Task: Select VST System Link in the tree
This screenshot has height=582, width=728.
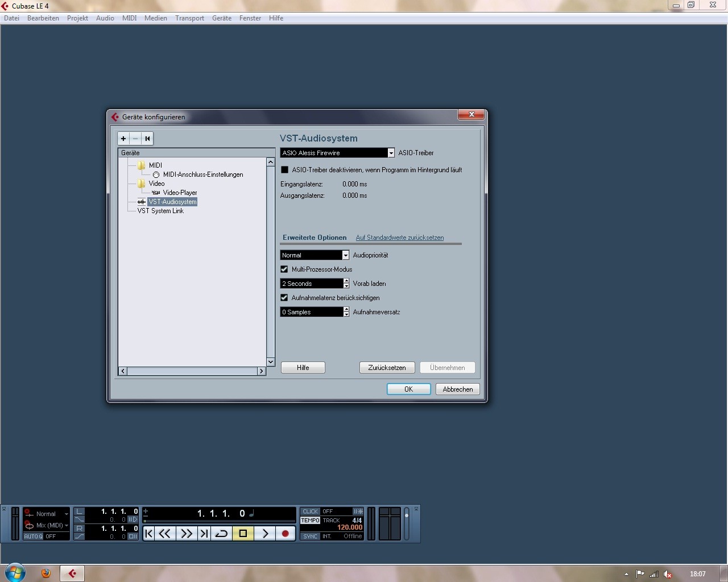Action: [x=160, y=211]
